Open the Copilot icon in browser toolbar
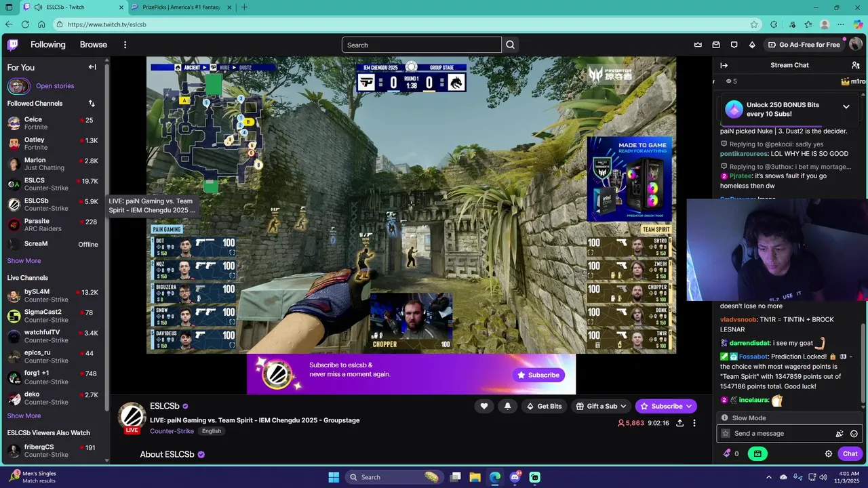The width and height of the screenshot is (868, 488). 858,24
